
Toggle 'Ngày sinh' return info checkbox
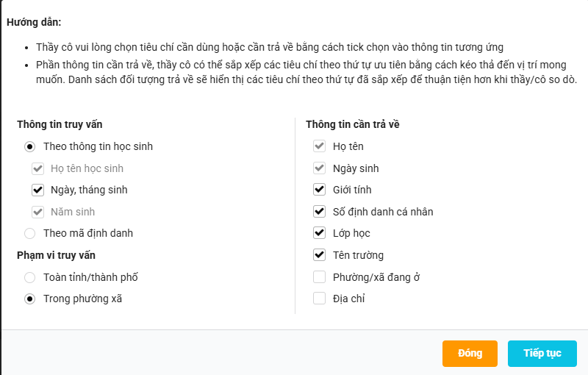(319, 168)
